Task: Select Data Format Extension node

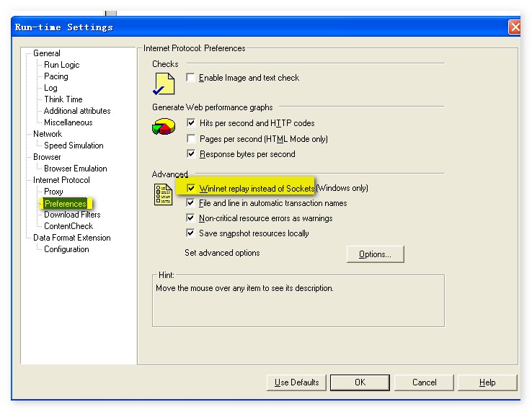Action: [x=72, y=238]
